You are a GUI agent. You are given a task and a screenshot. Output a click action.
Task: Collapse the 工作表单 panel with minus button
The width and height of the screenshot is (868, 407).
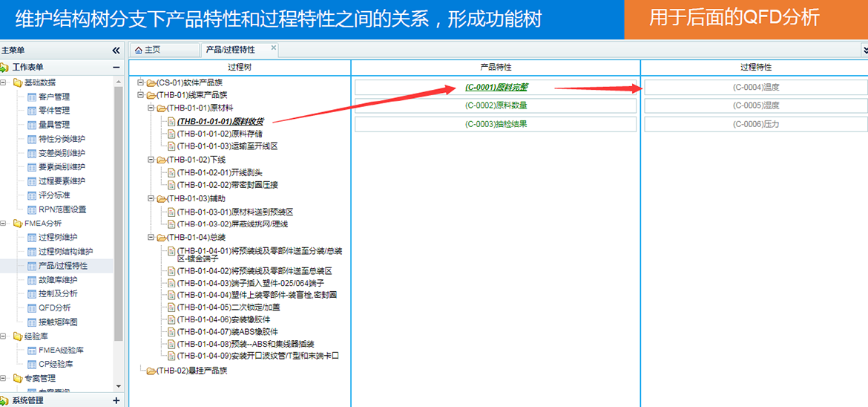[x=116, y=68]
